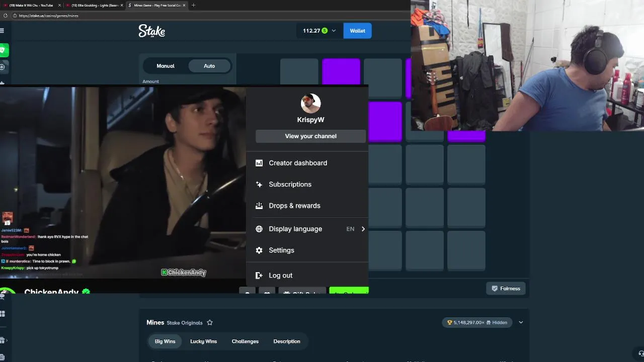Click the grid icon in the Stake sidebar
Image resolution: width=644 pixels, height=362 pixels.
pos(3,314)
